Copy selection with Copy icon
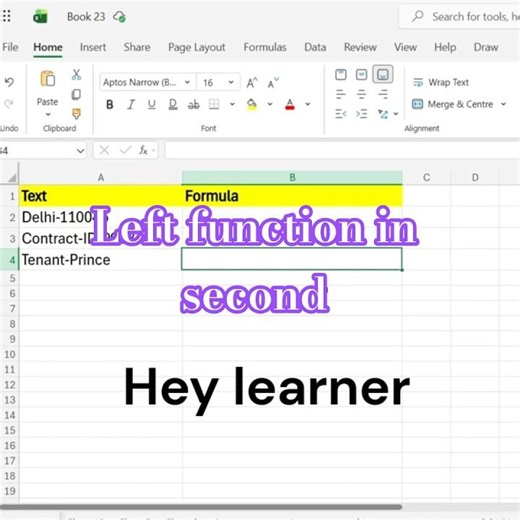Image resolution: width=520 pixels, height=520 pixels. [x=76, y=95]
